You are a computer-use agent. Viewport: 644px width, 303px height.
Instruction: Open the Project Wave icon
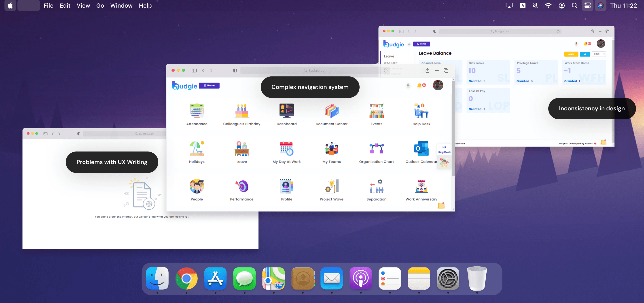point(331,186)
